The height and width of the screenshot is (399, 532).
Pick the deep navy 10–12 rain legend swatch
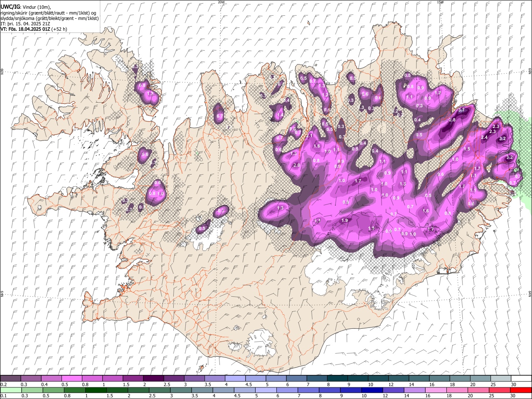coord(372,390)
